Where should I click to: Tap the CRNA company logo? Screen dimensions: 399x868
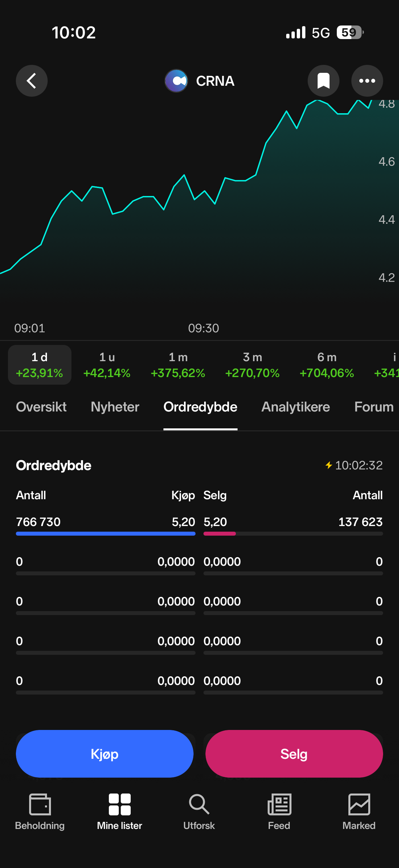point(176,81)
